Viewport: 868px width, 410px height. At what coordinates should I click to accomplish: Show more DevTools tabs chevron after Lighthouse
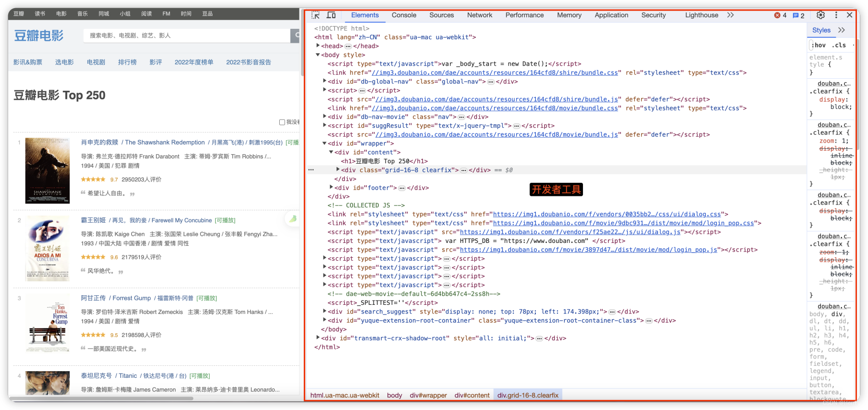(731, 15)
